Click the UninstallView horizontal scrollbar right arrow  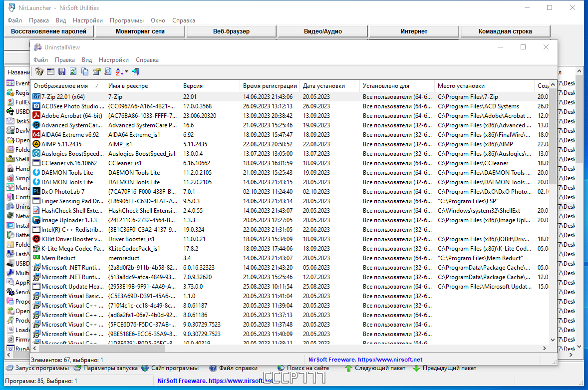(545, 349)
